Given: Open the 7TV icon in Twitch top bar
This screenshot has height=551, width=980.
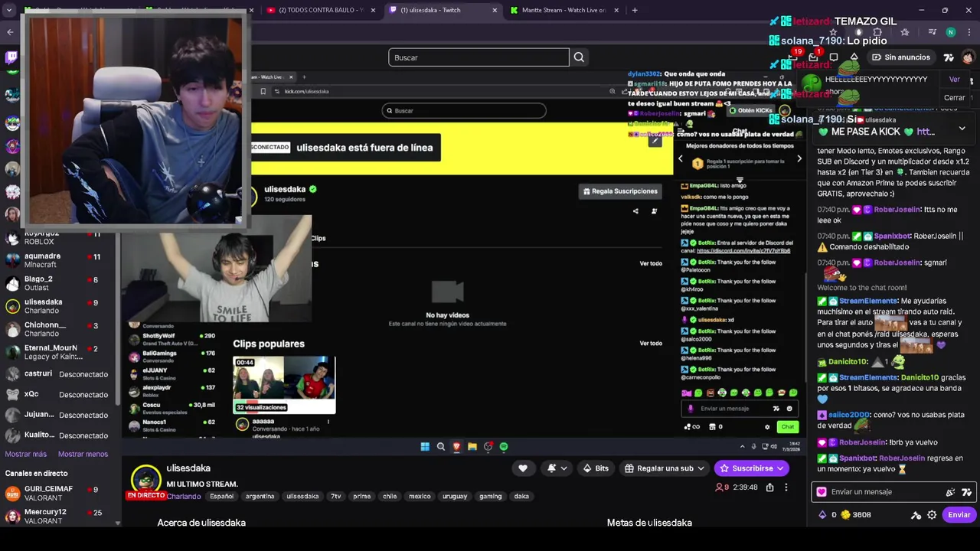Looking at the screenshot, I should (949, 57).
